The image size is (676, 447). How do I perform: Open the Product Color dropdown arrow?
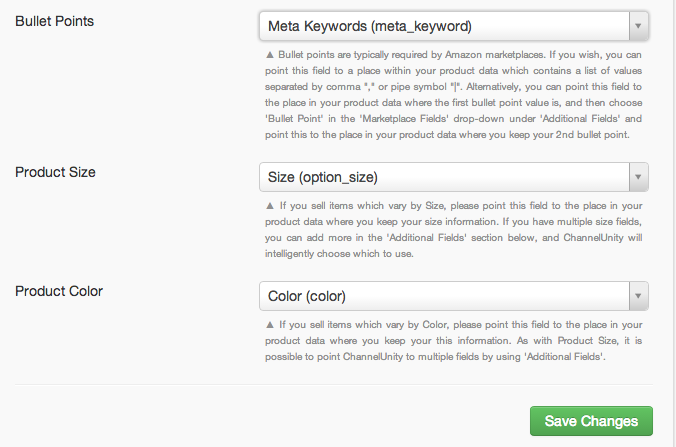click(638, 296)
